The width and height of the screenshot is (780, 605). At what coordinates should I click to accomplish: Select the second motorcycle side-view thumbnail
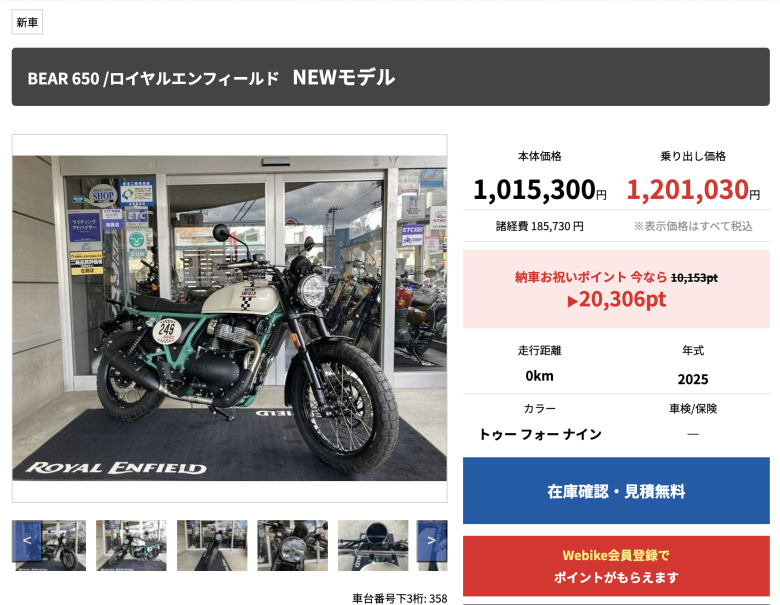(131, 545)
